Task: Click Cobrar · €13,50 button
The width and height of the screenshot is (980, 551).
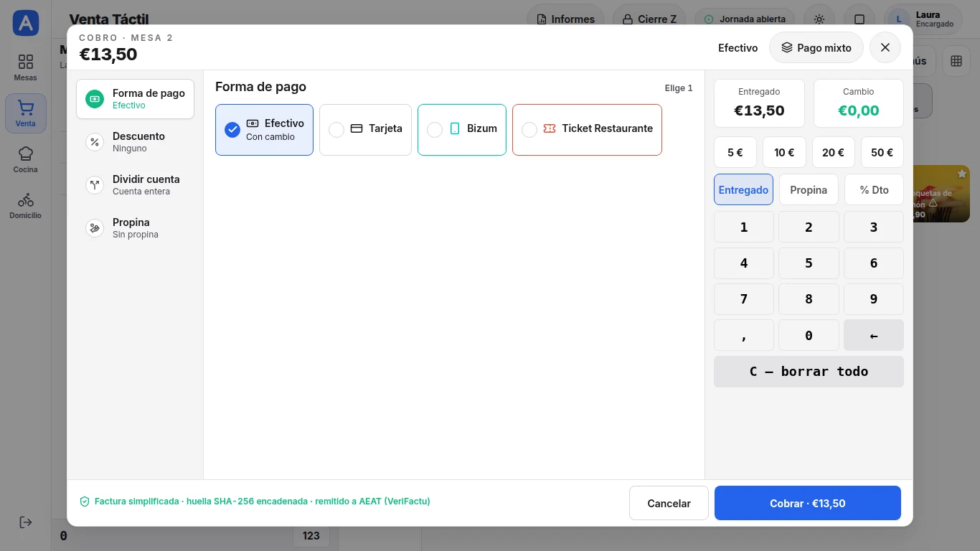Action: coord(808,503)
